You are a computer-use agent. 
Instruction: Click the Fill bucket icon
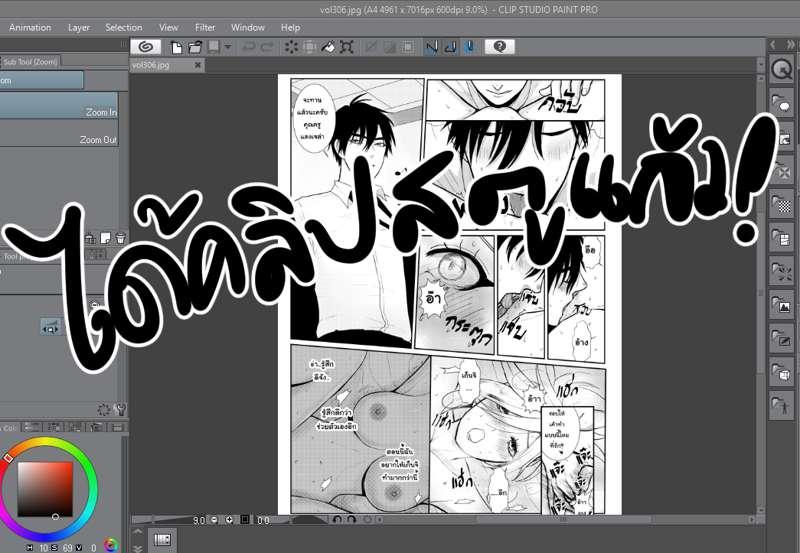click(328, 47)
